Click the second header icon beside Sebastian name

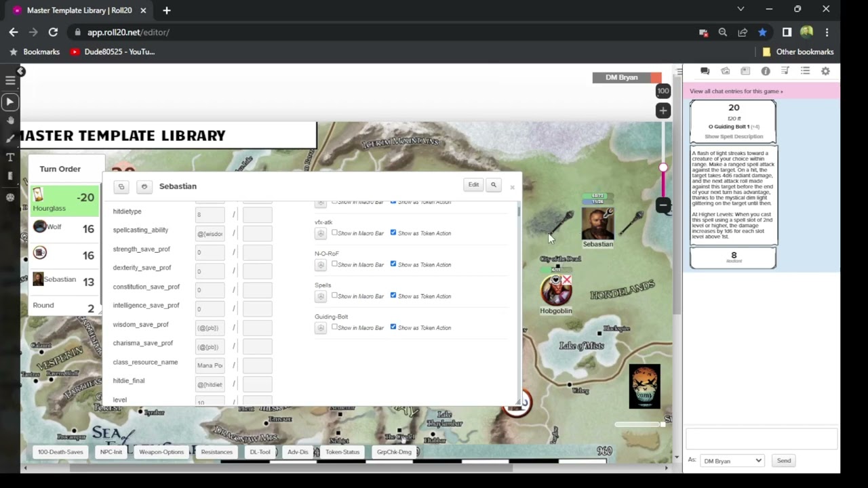(x=144, y=186)
